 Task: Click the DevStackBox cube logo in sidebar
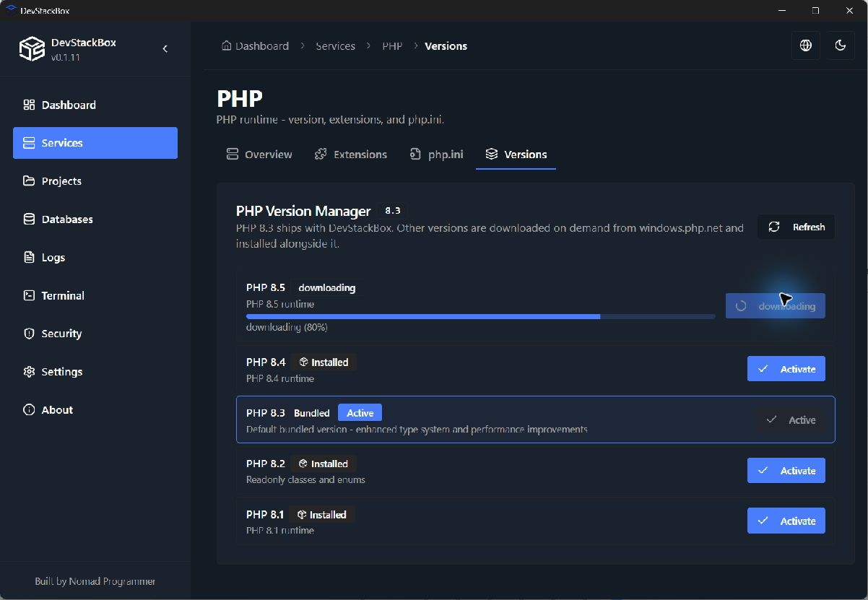[32, 49]
